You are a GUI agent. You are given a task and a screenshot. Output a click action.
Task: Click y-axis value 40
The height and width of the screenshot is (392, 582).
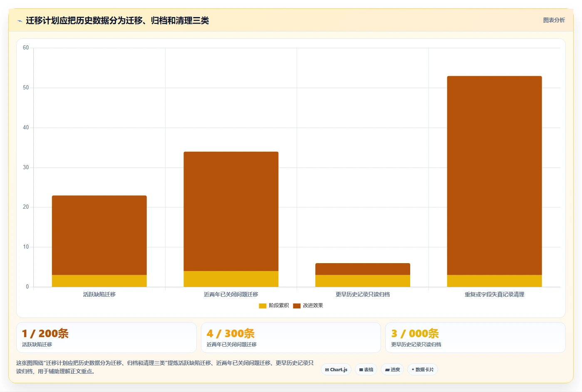tap(26, 128)
